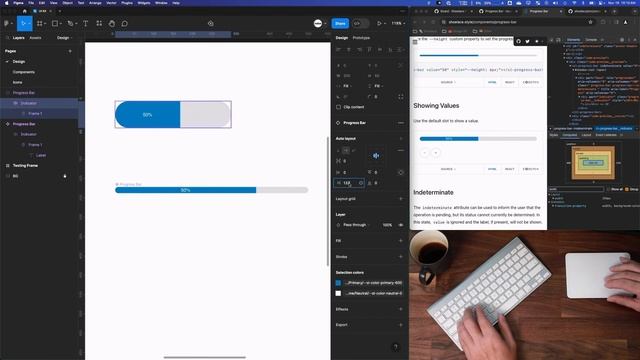The height and width of the screenshot is (360, 640).
Task: Add a Stroke with plus icon
Action: [401, 257]
